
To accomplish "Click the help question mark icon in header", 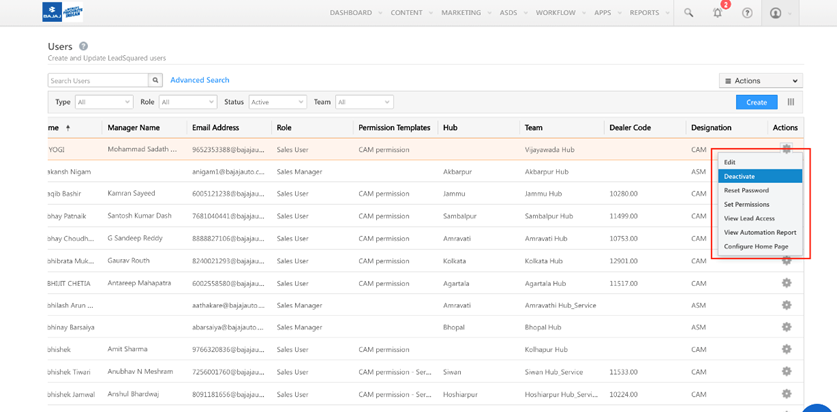I will [747, 13].
